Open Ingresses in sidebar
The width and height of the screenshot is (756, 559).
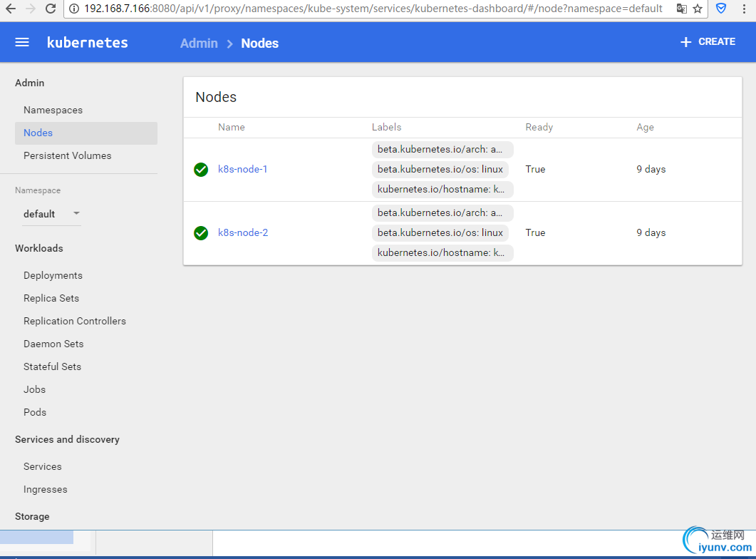[x=46, y=489]
